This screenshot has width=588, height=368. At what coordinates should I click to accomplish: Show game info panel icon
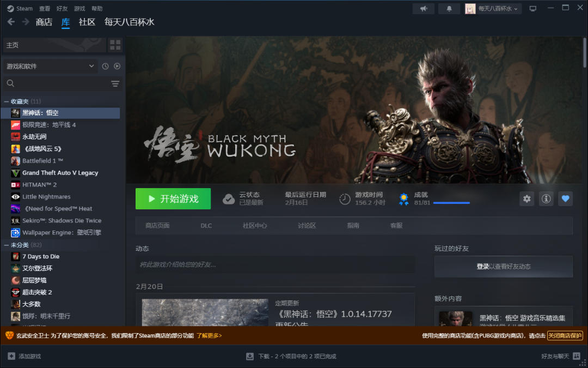546,198
